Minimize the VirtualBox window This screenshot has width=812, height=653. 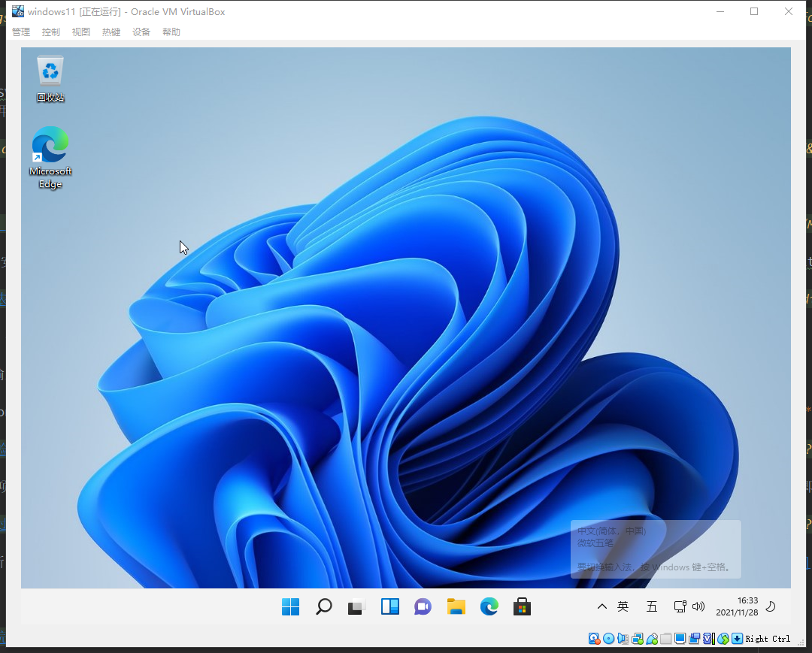[x=720, y=11]
